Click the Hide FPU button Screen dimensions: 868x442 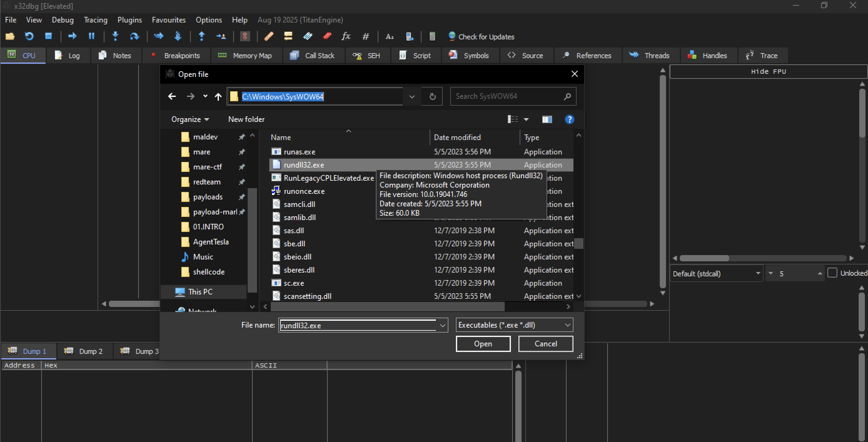[768, 71]
